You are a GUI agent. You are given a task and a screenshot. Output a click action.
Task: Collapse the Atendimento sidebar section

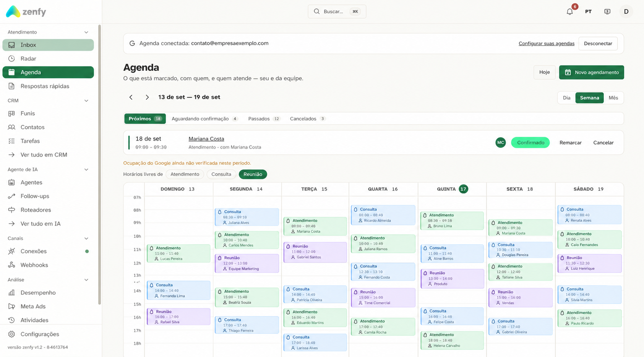point(86,32)
